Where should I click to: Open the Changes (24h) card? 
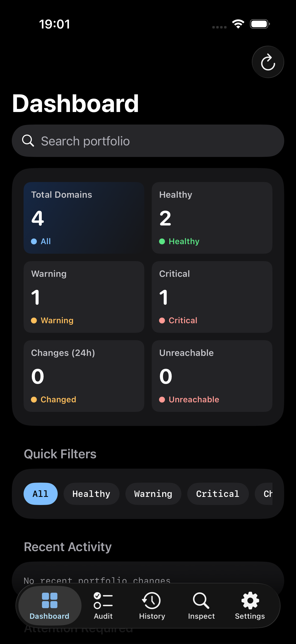coord(84,376)
